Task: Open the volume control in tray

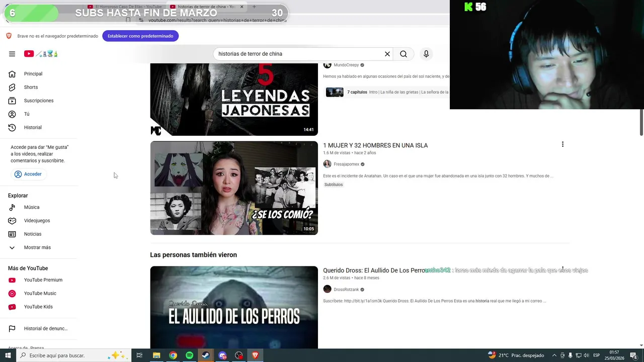Action: pos(586,355)
